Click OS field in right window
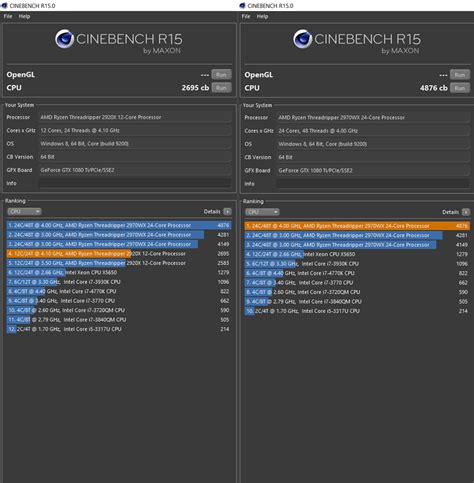Viewport: 474px width, 483px height. point(373,144)
